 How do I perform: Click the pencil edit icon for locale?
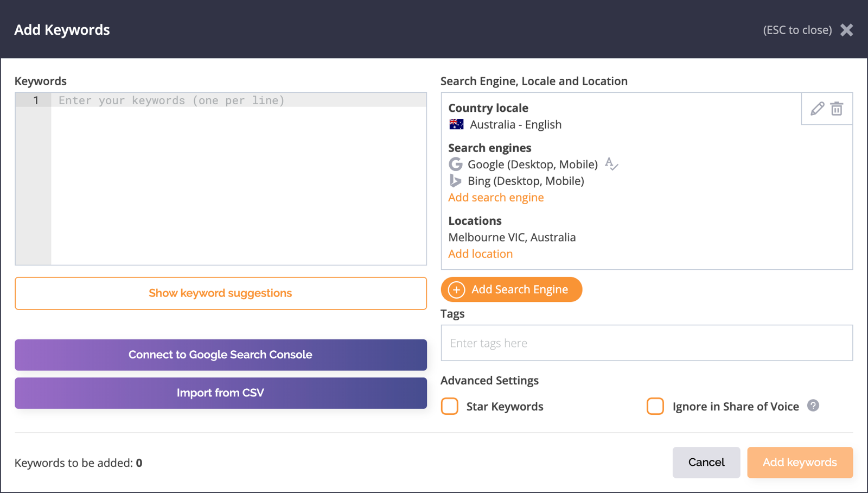817,109
